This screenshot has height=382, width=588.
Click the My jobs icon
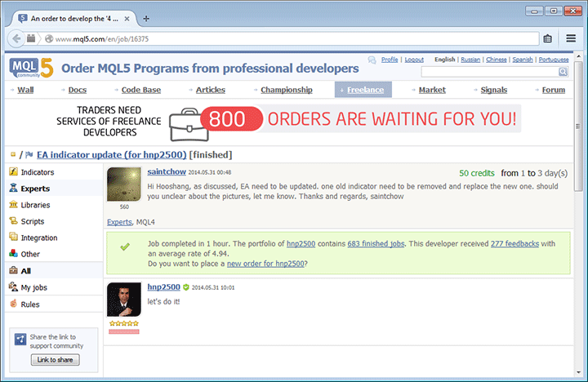pos(14,286)
